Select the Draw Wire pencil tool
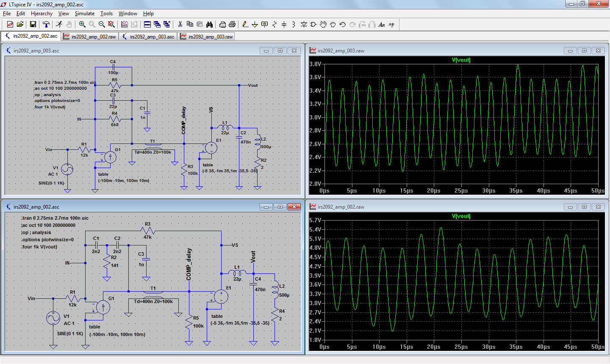Screen dimensions: 610x364 coord(245,25)
